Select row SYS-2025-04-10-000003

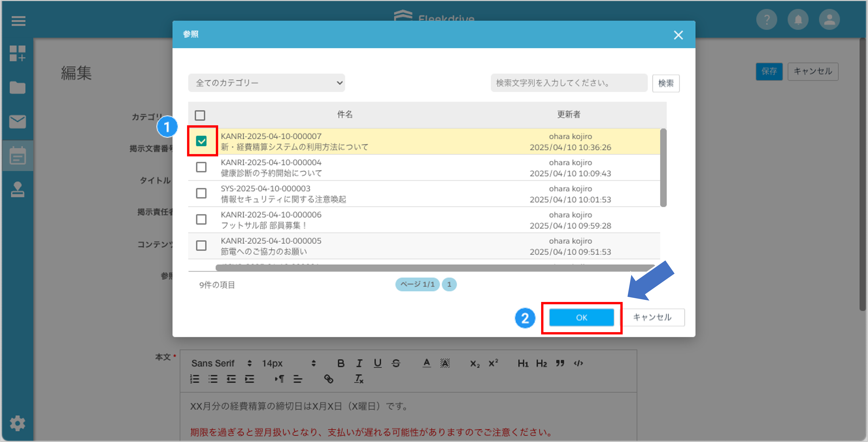(x=424, y=194)
